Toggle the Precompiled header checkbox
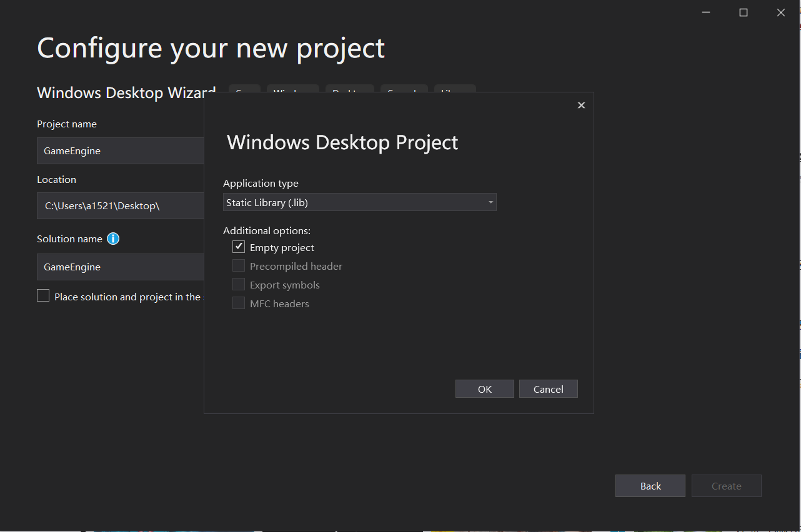This screenshot has height=532, width=801. pos(239,266)
